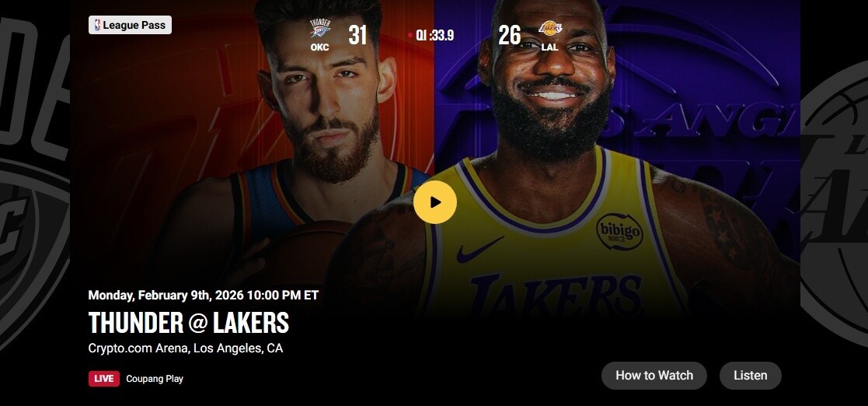Click the Lakers team logo in scoreboard
This screenshot has height=406, width=868.
[x=549, y=28]
